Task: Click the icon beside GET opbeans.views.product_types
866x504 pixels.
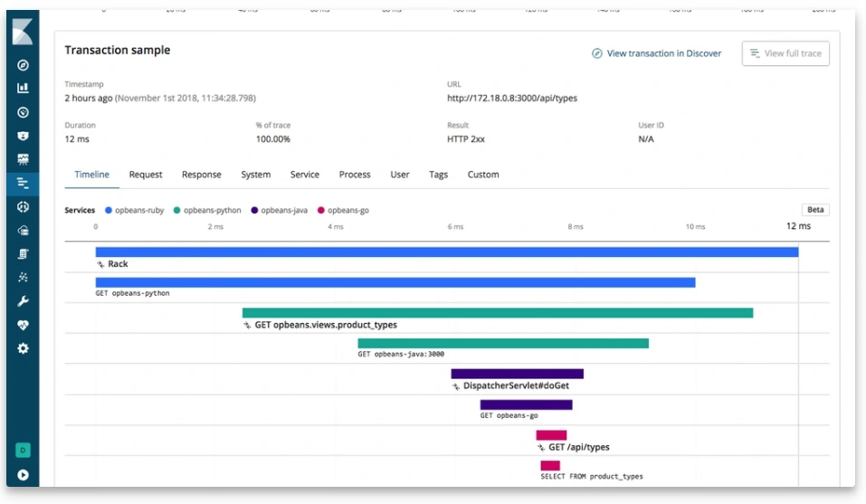Action: (x=247, y=325)
